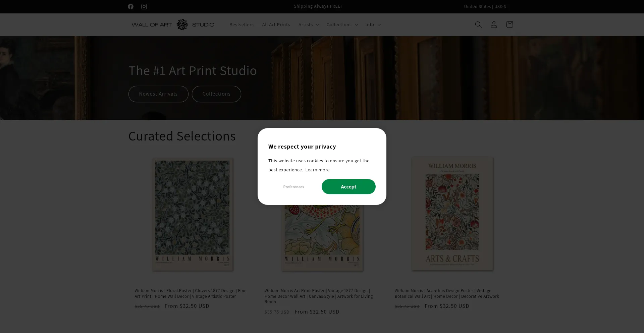Open cookie Preferences
Screen dimensions: 644x333
293,187
